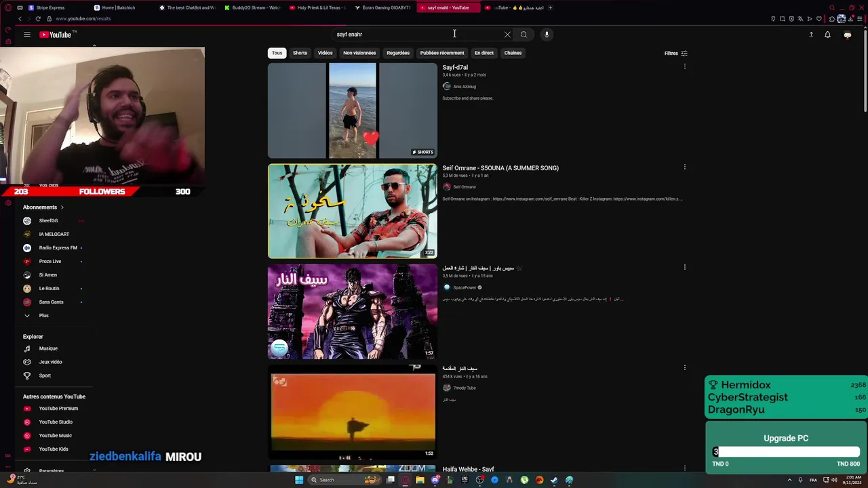Open the account avatar menu
Viewport: 868px width, 488px height.
[847, 35]
